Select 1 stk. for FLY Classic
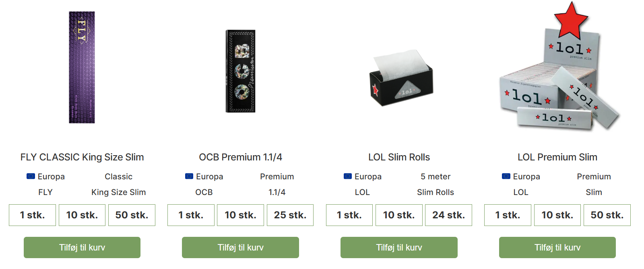 click(x=32, y=215)
